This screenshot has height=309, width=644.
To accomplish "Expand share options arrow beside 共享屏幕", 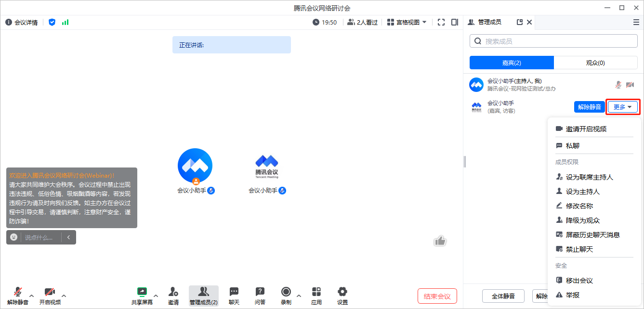I will pyautogui.click(x=156, y=296).
